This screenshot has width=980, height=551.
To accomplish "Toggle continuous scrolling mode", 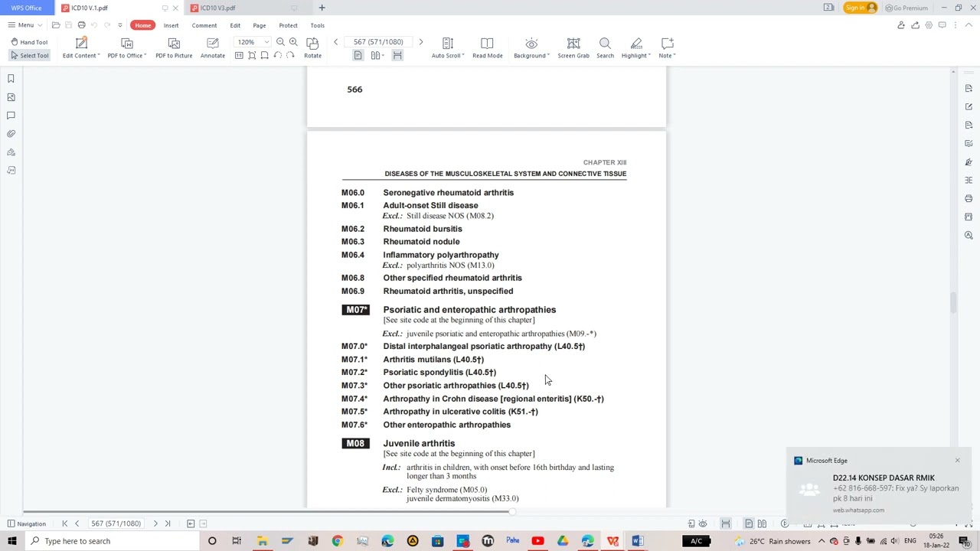I will point(397,55).
